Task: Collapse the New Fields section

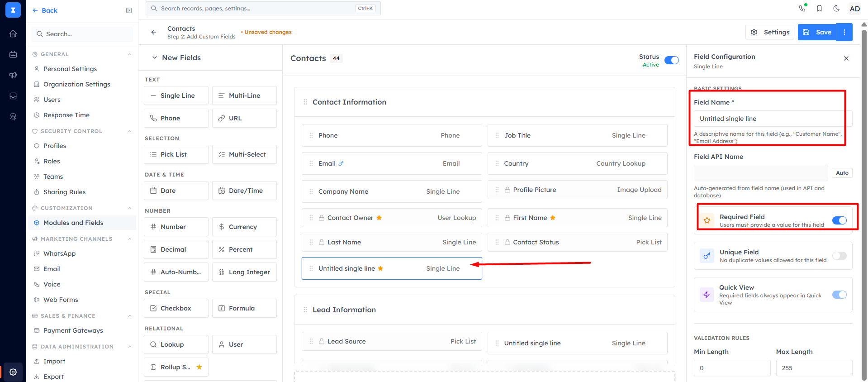Action: (155, 57)
